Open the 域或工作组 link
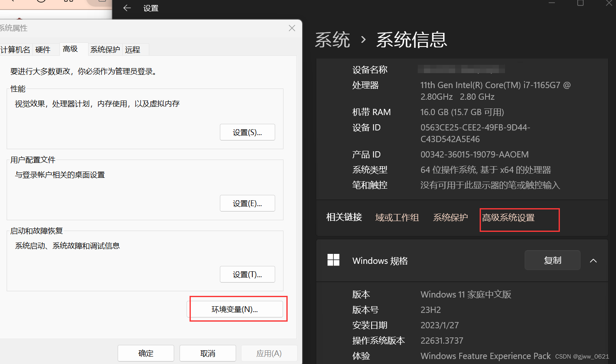This screenshot has height=364, width=616. coord(397,217)
